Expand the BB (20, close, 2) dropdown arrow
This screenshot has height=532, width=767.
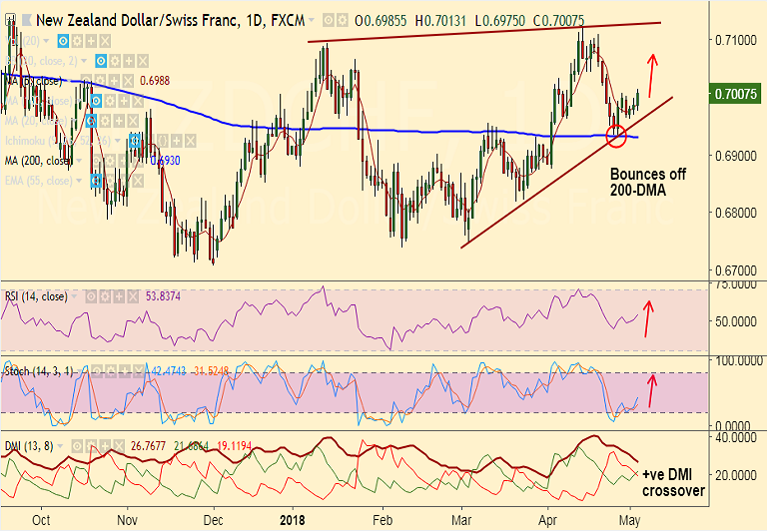coord(84,61)
